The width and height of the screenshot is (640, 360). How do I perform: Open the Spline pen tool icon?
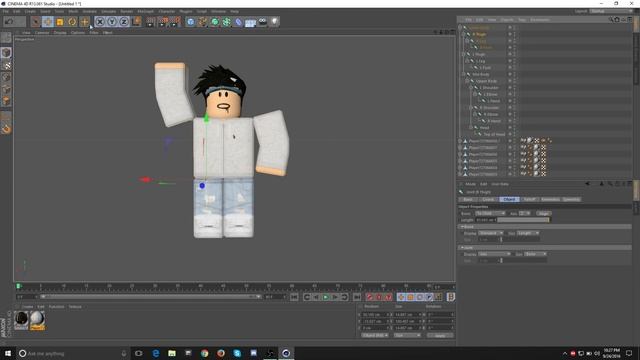[202, 22]
